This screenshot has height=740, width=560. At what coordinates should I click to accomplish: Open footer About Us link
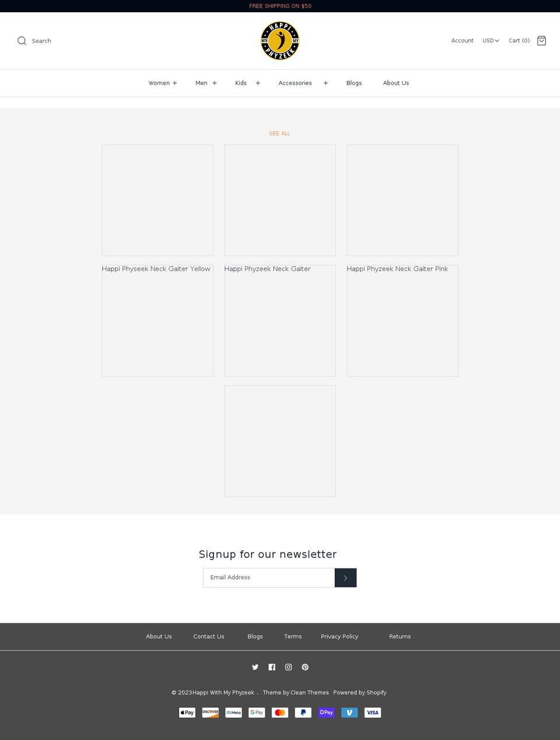[159, 637]
